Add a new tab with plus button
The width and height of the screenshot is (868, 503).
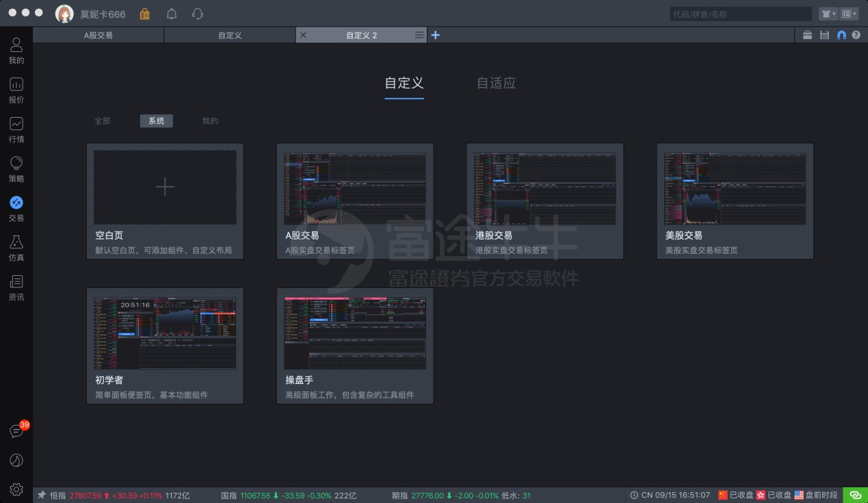pos(435,35)
